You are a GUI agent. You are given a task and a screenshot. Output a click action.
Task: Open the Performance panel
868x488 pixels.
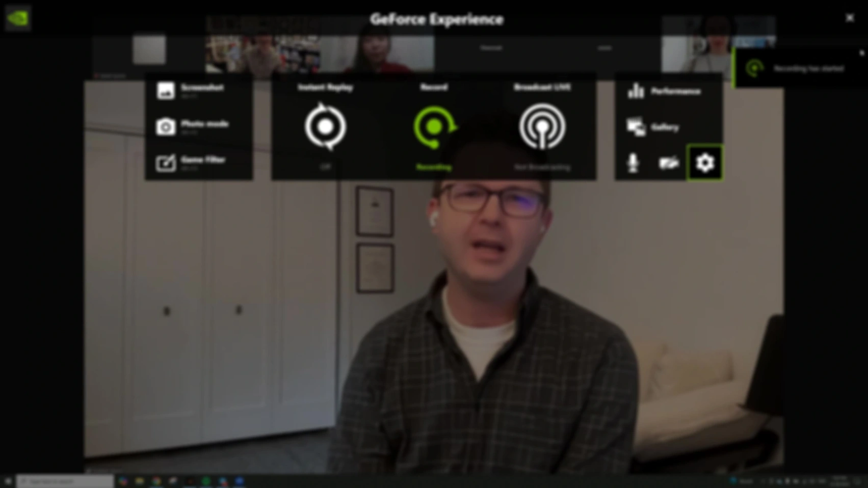(665, 91)
